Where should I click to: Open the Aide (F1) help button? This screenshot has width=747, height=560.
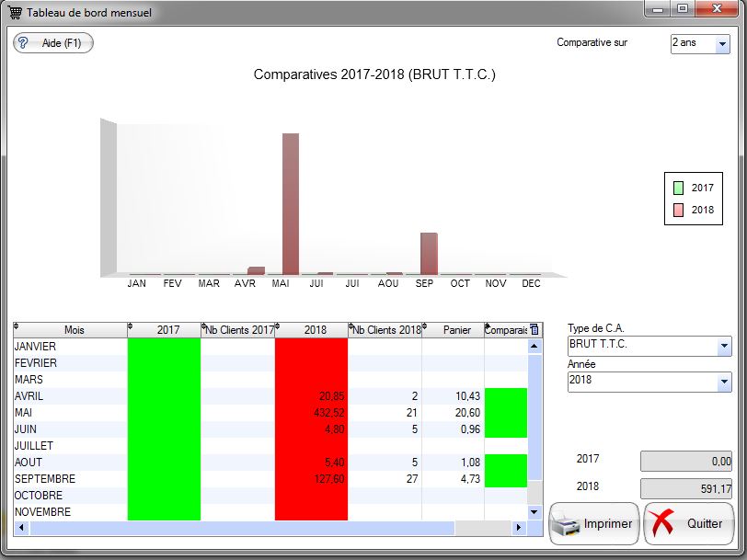(53, 43)
